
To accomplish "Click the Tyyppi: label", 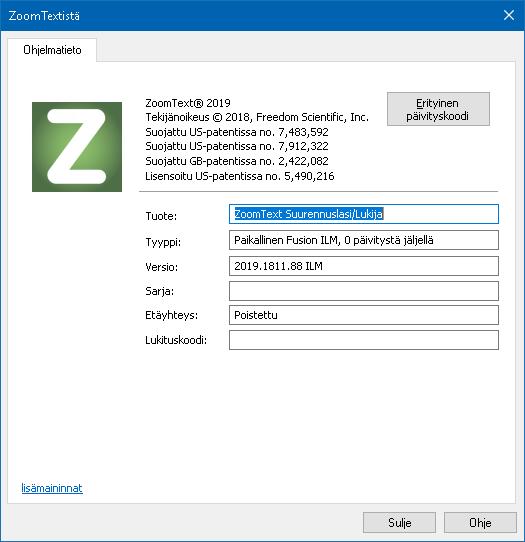I will pyautogui.click(x=163, y=242).
